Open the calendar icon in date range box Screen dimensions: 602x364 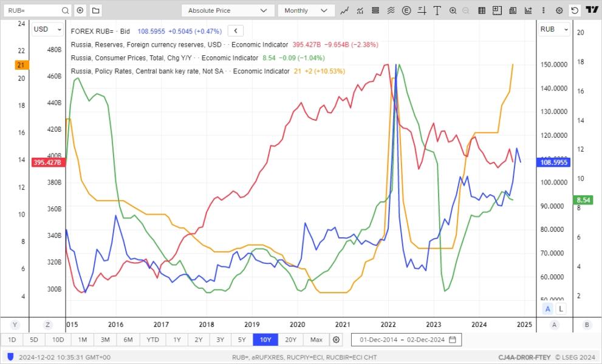[x=453, y=340]
